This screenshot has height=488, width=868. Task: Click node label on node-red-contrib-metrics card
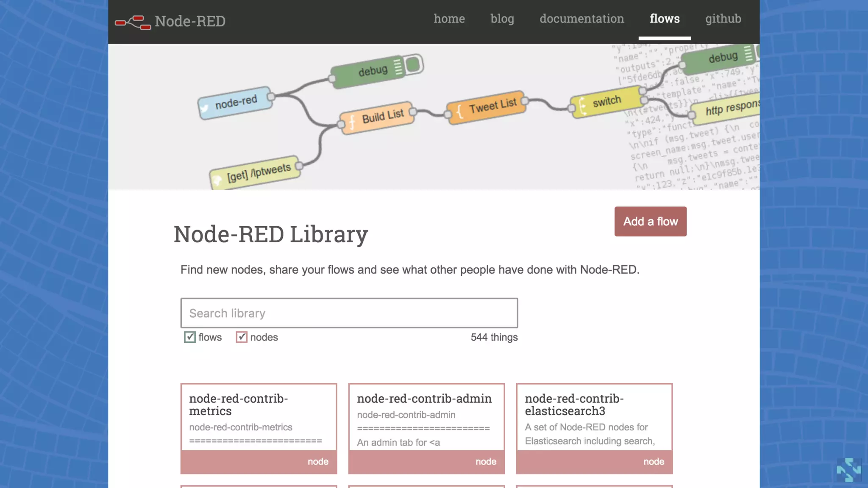(x=318, y=462)
